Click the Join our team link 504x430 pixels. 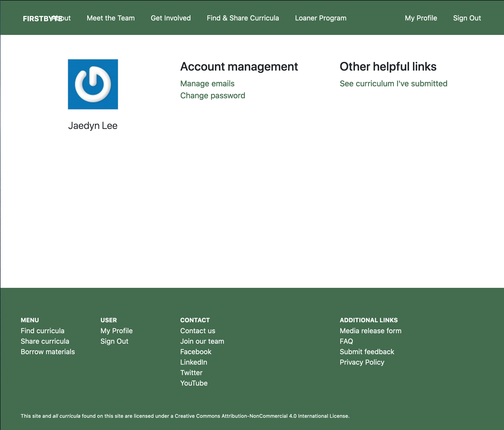tap(202, 341)
